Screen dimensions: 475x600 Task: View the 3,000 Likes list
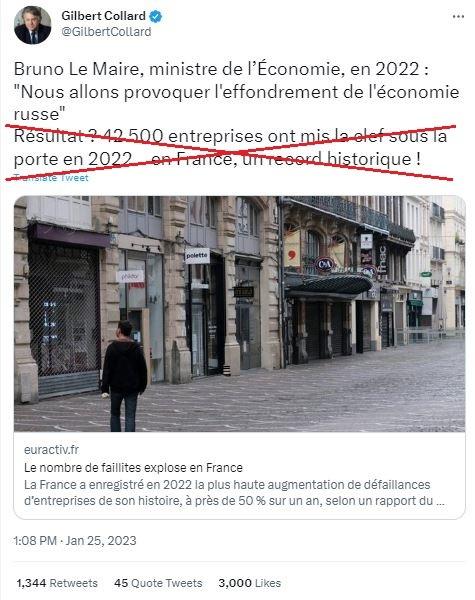pyautogui.click(x=250, y=583)
